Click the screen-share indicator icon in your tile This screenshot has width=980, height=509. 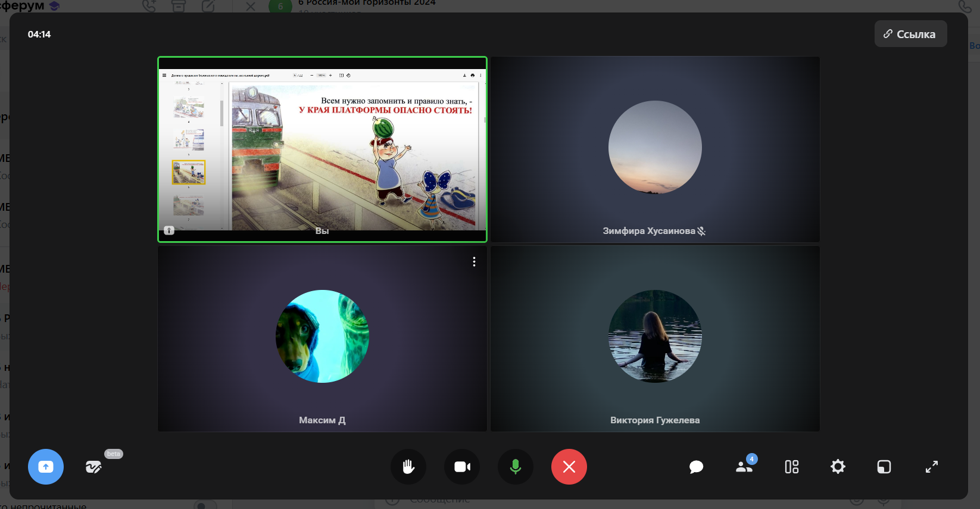click(169, 230)
